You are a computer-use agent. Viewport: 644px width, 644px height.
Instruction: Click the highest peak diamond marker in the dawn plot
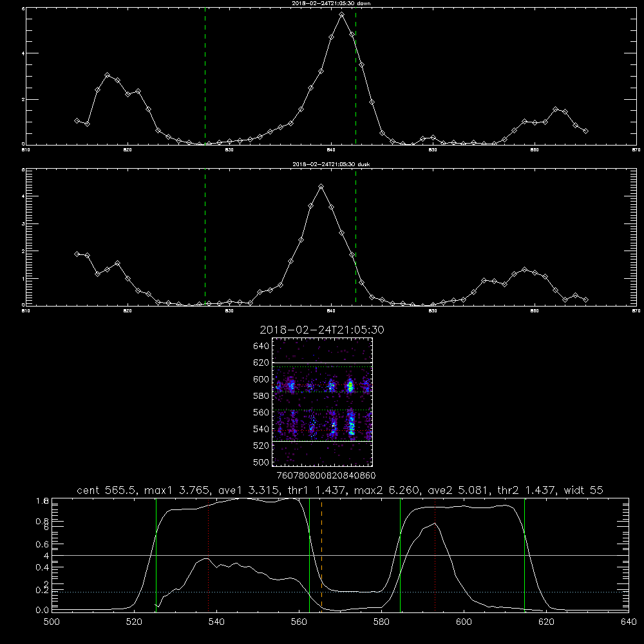(x=342, y=15)
